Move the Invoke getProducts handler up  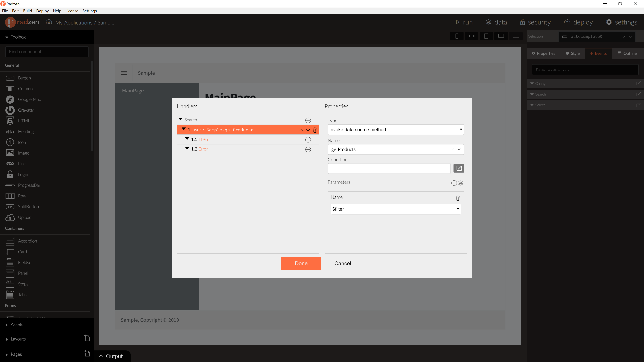coord(301,130)
